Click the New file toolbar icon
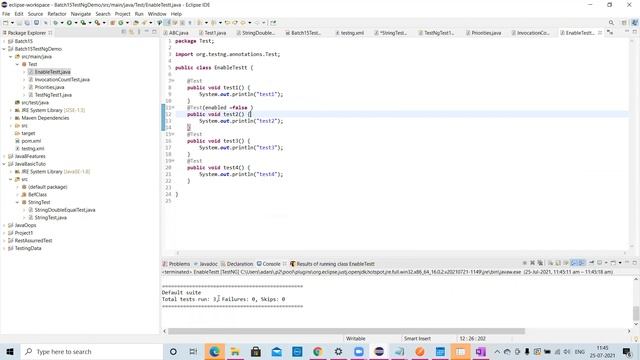640x360 pixels. 6,23
